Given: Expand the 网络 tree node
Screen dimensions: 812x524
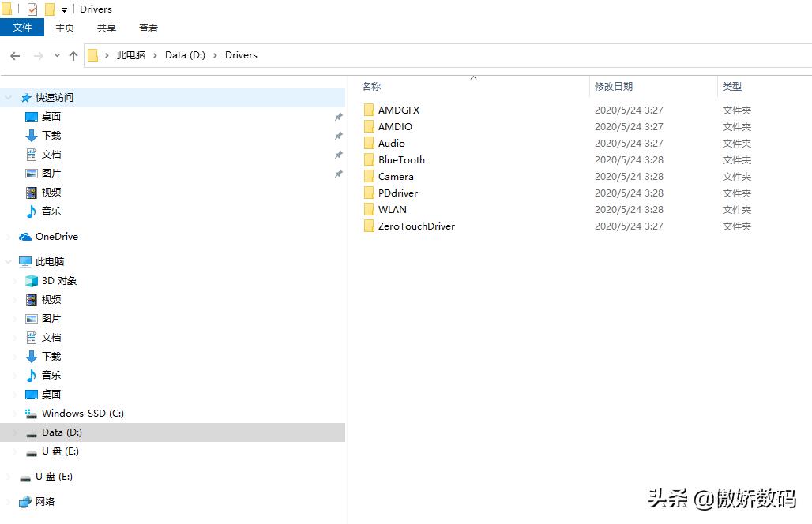Looking at the screenshot, I should (x=9, y=502).
